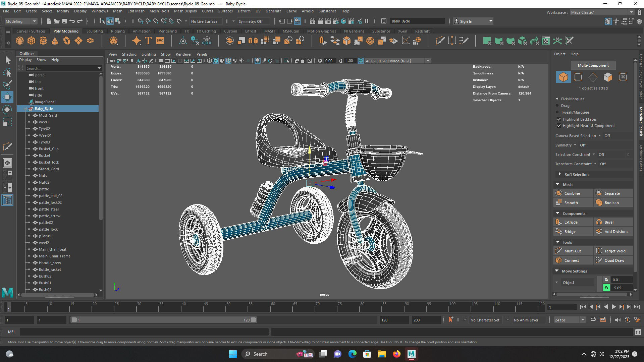This screenshot has height=362, width=644.
Task: Open the Modeling menu set dropdown
Action: 21,21
